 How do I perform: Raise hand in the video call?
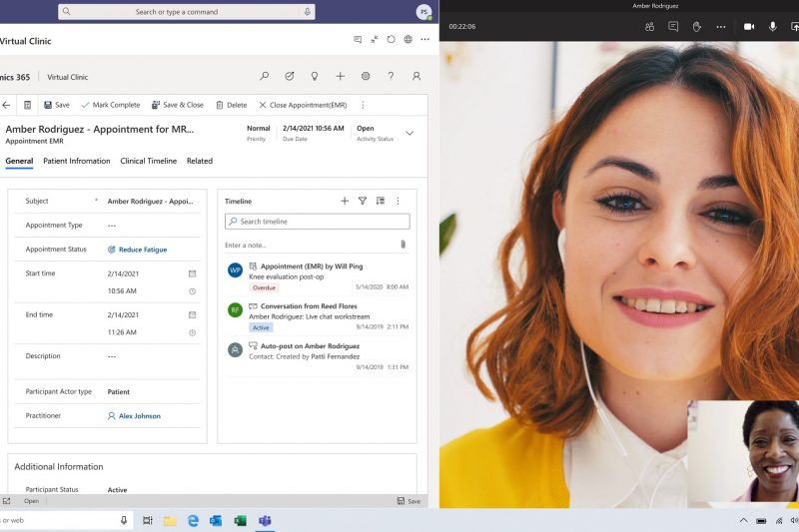pos(697,27)
